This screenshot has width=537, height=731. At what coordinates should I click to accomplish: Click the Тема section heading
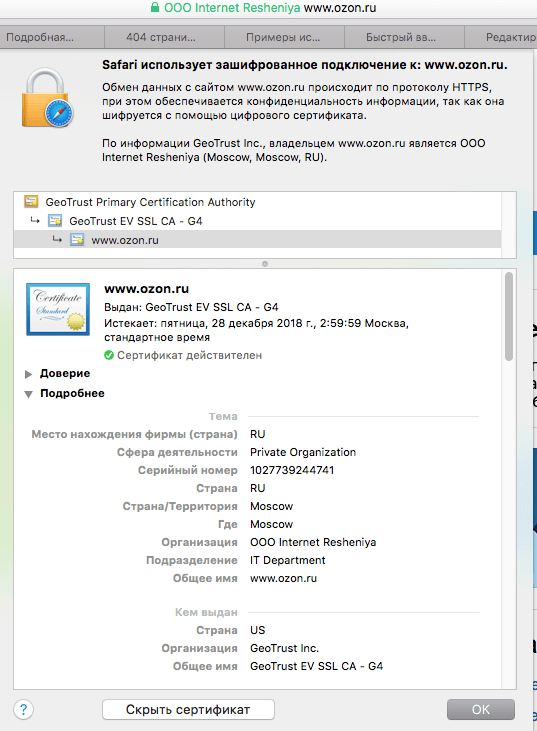pos(223,416)
